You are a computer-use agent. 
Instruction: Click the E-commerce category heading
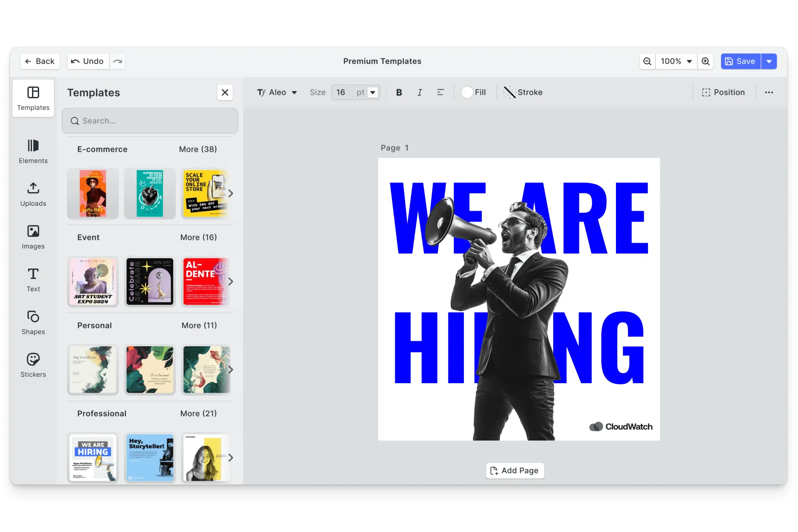pos(102,149)
